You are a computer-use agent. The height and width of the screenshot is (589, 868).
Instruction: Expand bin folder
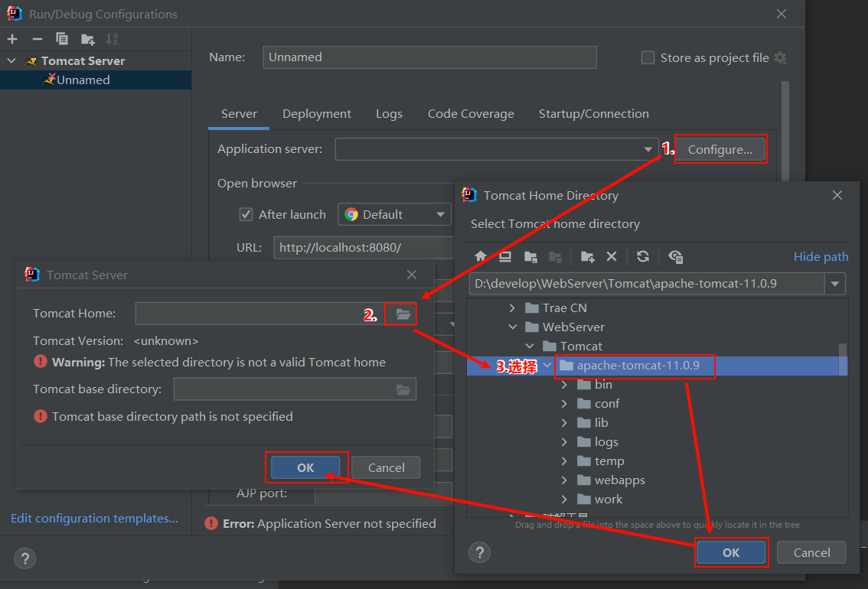[564, 384]
